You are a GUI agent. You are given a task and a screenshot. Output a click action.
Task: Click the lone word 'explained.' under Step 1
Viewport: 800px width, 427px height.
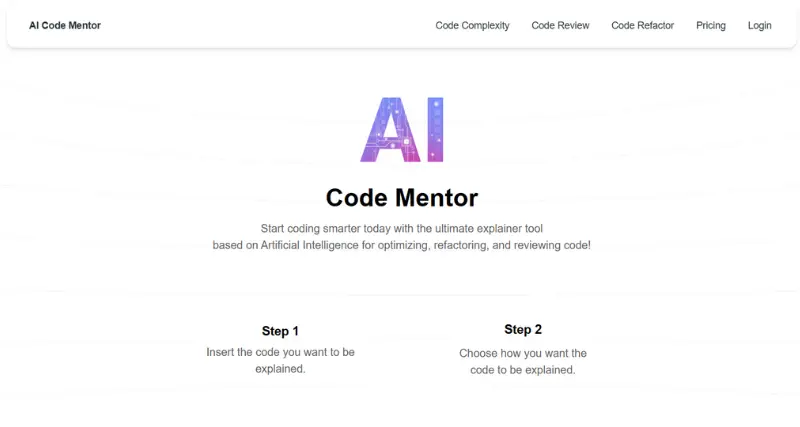click(280, 368)
